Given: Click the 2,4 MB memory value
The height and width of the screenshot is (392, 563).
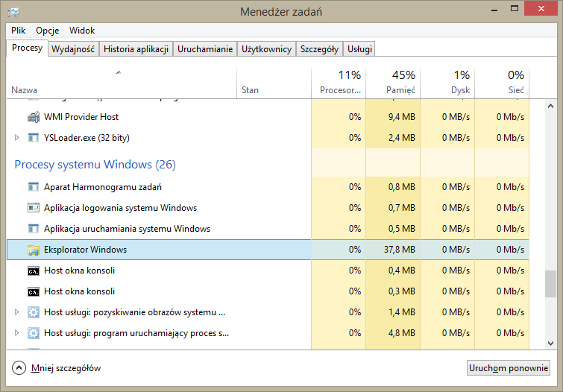Looking at the screenshot, I should tap(402, 138).
